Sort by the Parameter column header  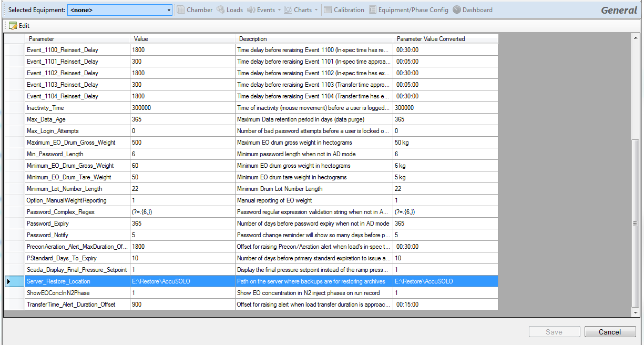point(77,39)
